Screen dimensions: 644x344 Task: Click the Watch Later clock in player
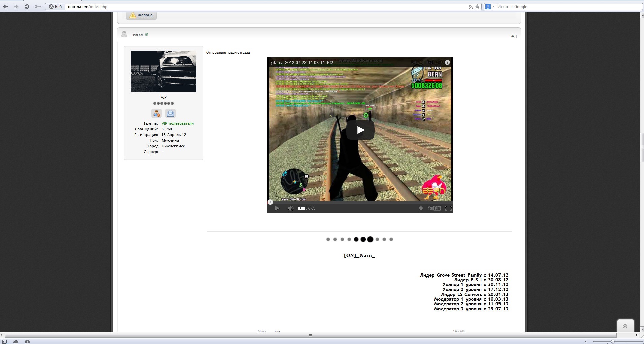pos(421,208)
